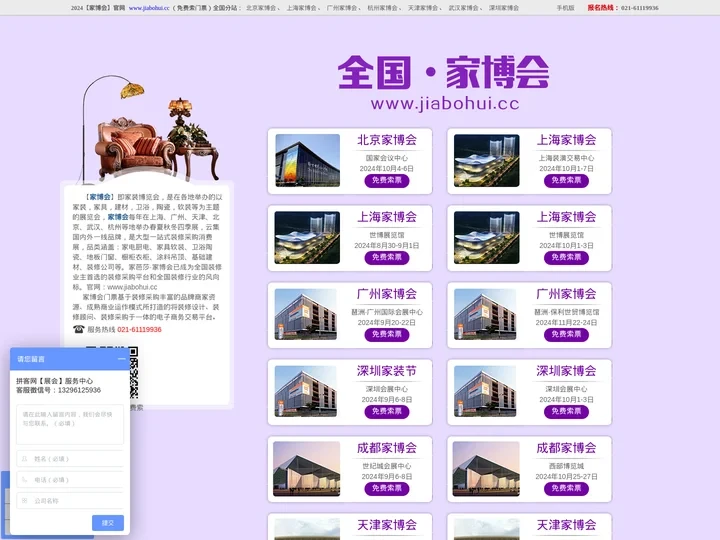The height and width of the screenshot is (540, 720).
Task: Click the armchair and lamp illustration
Action: coord(150,130)
